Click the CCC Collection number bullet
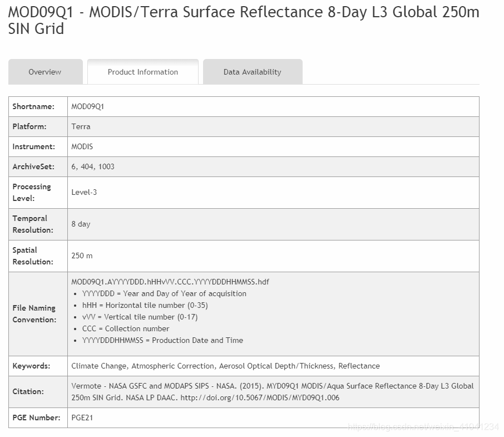The height and width of the screenshot is (437, 504). [x=126, y=328]
